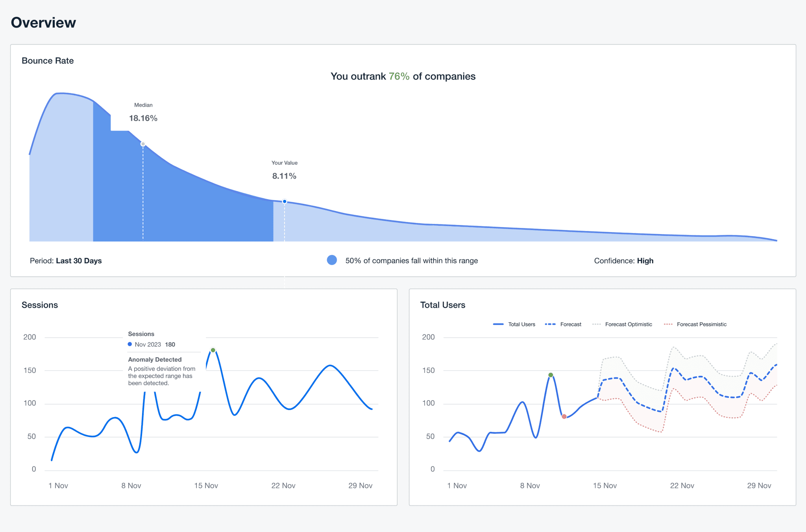The width and height of the screenshot is (806, 532).
Task: Select the green peak marker in Total Users
Action: pos(550,375)
